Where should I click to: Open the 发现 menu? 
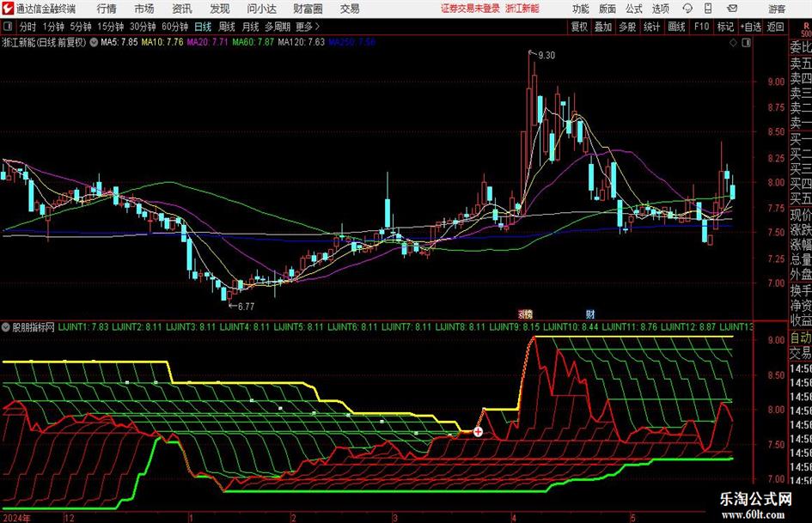tap(220, 9)
